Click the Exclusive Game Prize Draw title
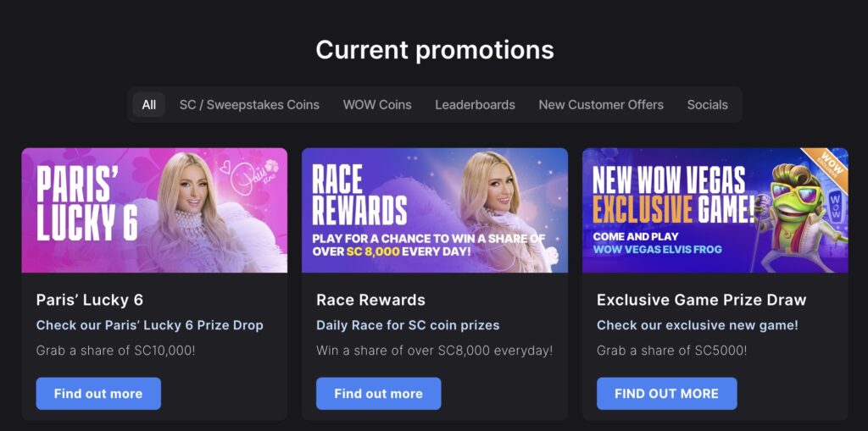The height and width of the screenshot is (431, 868). pos(701,300)
